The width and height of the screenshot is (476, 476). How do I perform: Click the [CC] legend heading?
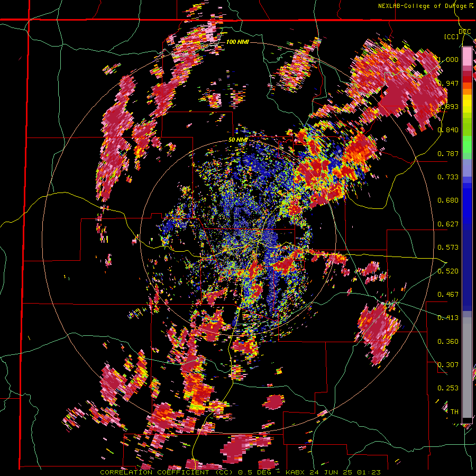click(x=452, y=36)
